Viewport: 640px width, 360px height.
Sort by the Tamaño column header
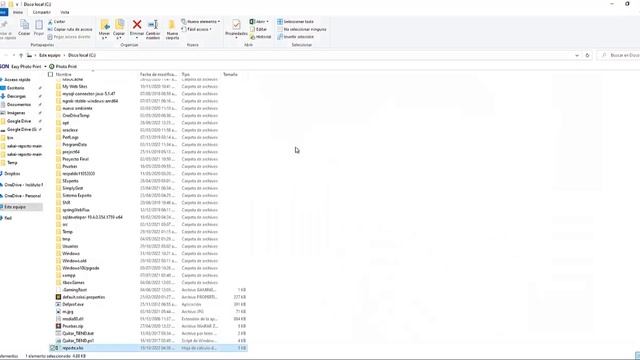(x=230, y=75)
